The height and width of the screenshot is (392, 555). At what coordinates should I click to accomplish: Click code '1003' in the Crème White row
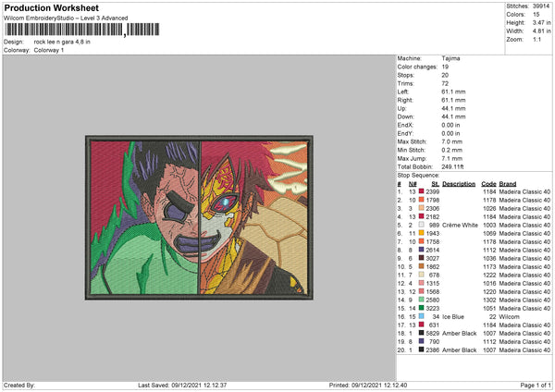489,225
